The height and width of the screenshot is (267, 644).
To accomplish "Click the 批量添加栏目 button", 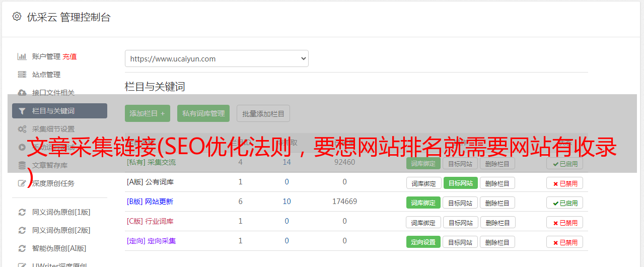I will pyautogui.click(x=263, y=113).
